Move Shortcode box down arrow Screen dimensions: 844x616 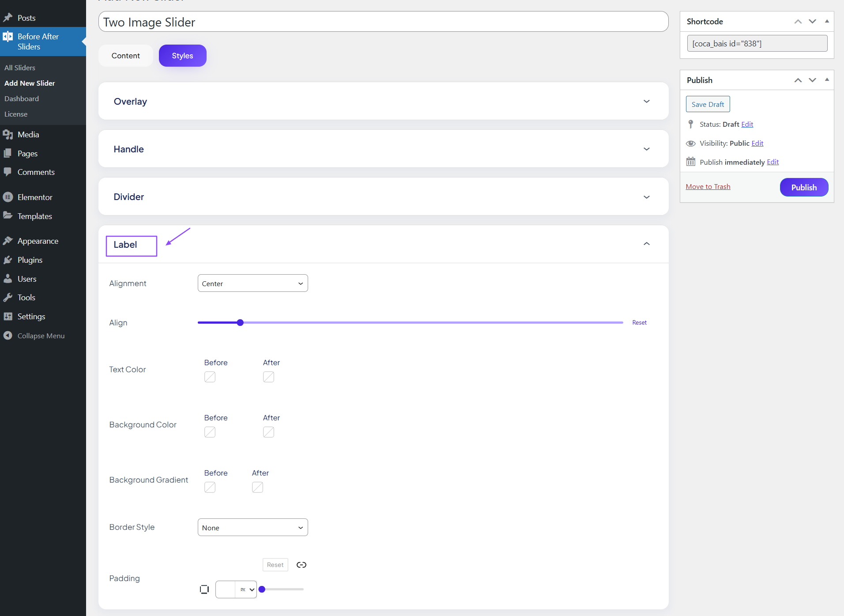tap(813, 22)
